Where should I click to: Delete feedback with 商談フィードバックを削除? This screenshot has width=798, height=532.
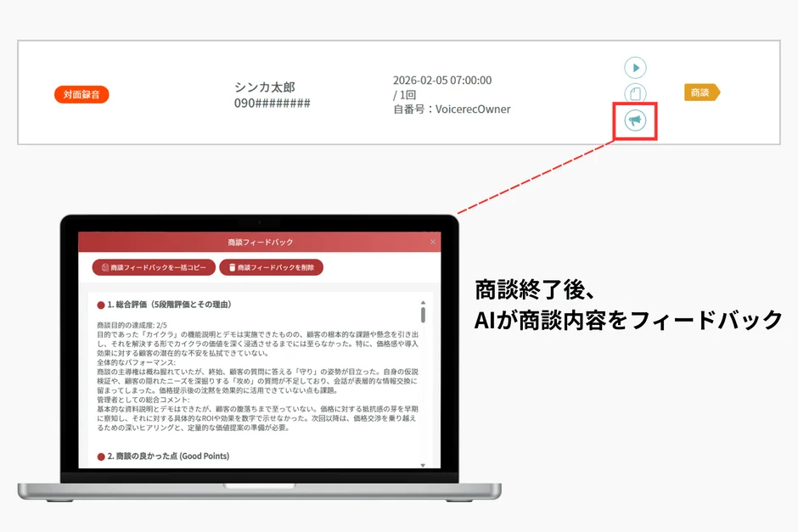point(271,267)
